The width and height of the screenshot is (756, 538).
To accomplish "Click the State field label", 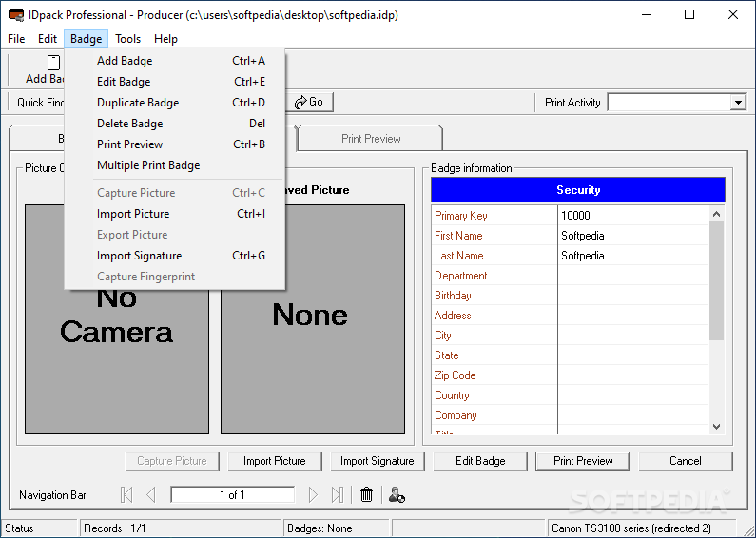I will 446,355.
